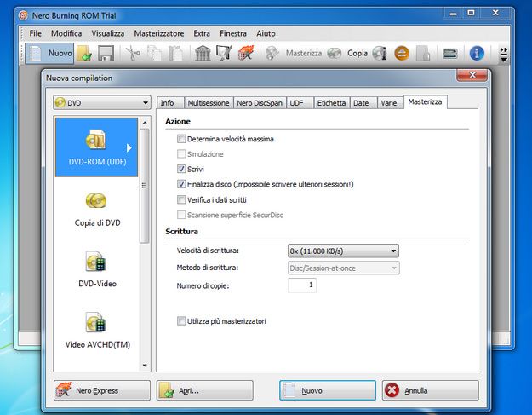Open the Visualizza menu

[108, 33]
